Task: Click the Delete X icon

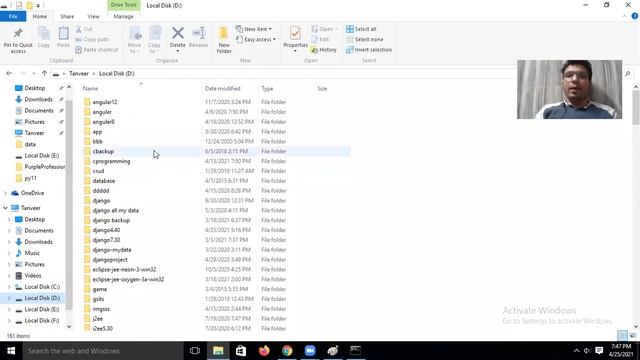Action: coord(178,33)
